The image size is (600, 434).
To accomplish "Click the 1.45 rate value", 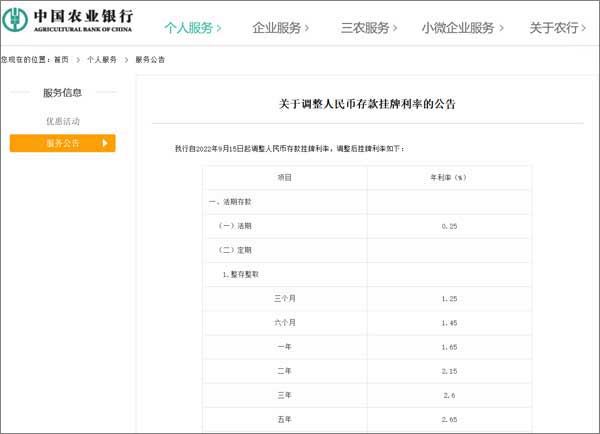I will 449,323.
